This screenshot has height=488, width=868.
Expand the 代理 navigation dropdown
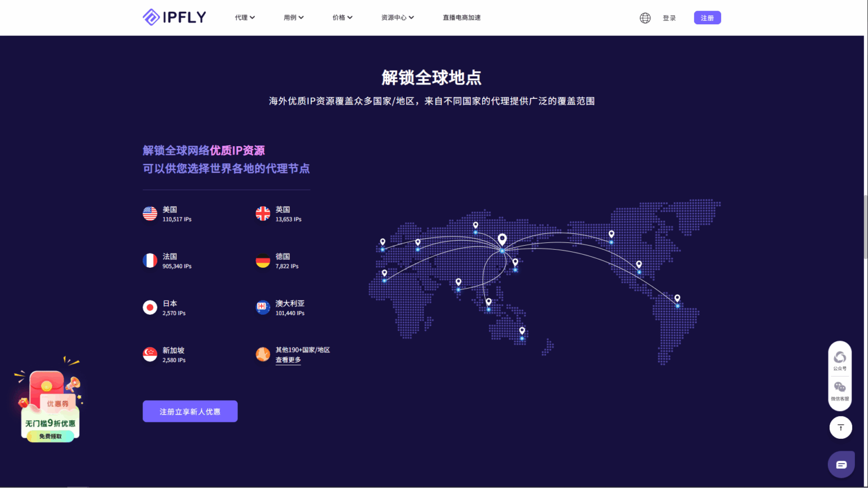click(x=244, y=17)
